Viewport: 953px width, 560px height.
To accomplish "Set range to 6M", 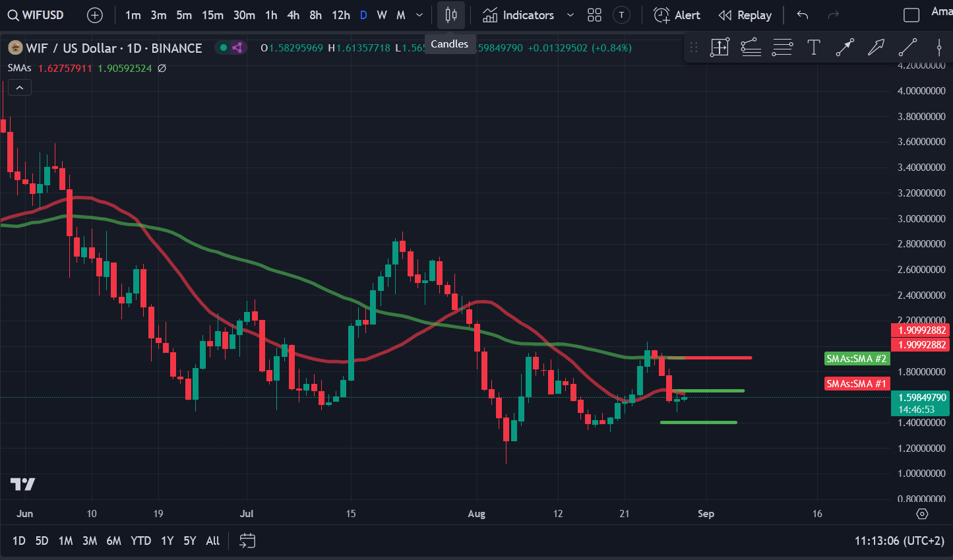I will pos(113,541).
